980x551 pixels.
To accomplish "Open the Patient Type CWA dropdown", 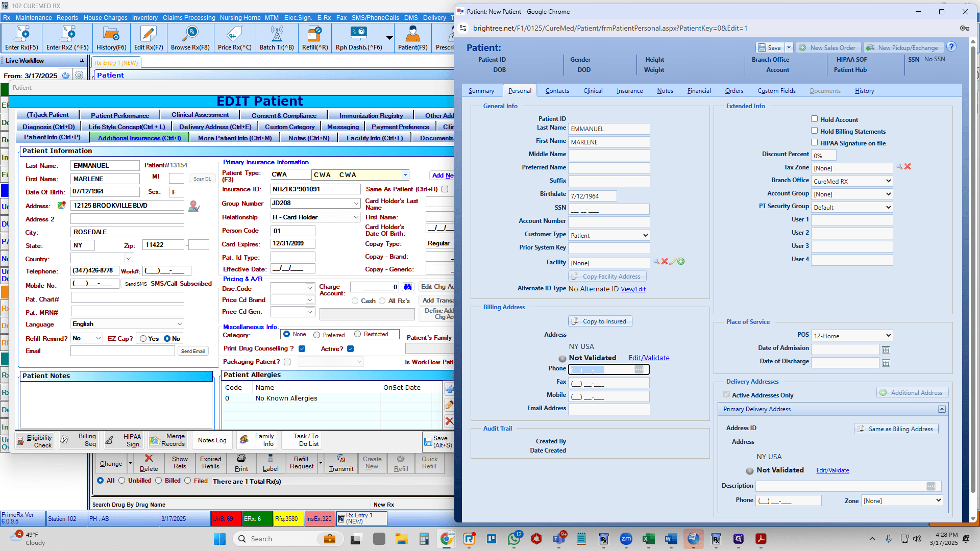I will [405, 175].
